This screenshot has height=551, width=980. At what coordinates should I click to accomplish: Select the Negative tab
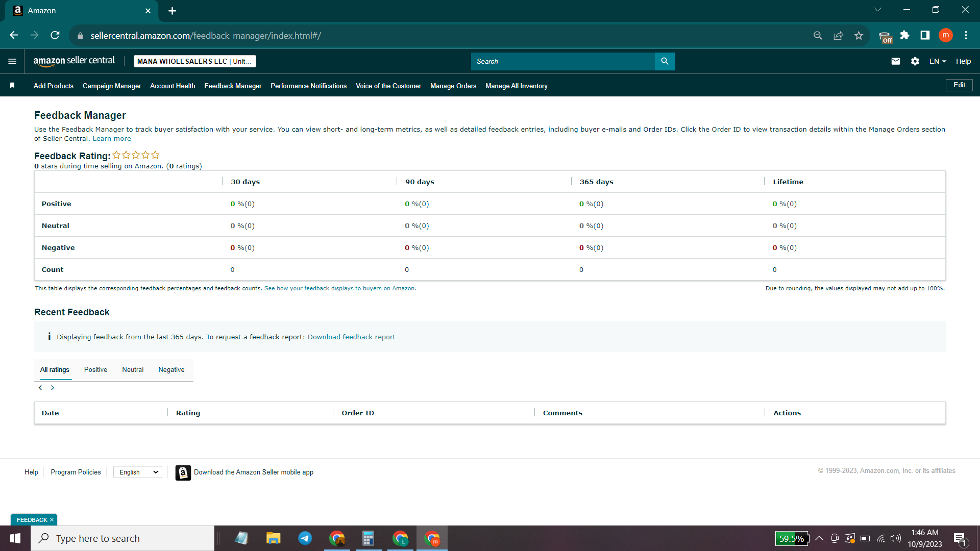[171, 370]
